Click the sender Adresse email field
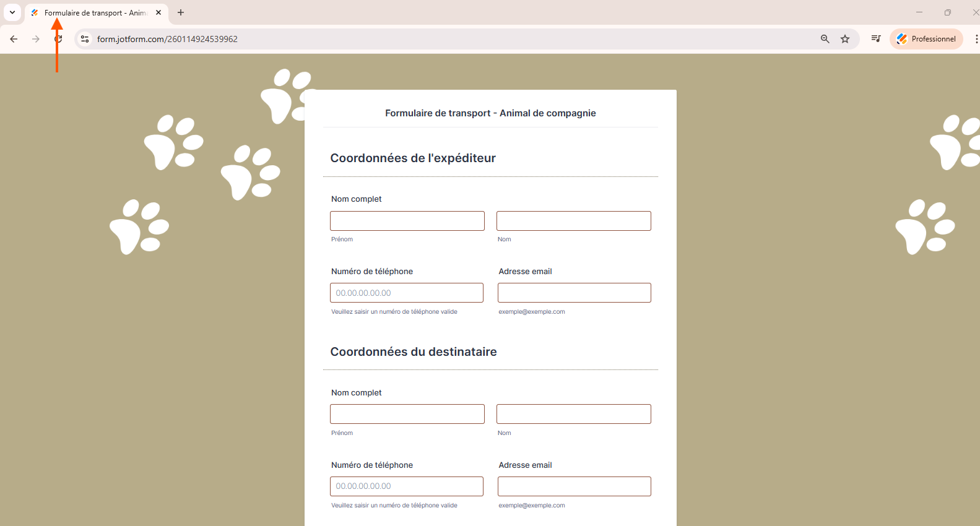 pyautogui.click(x=575, y=293)
